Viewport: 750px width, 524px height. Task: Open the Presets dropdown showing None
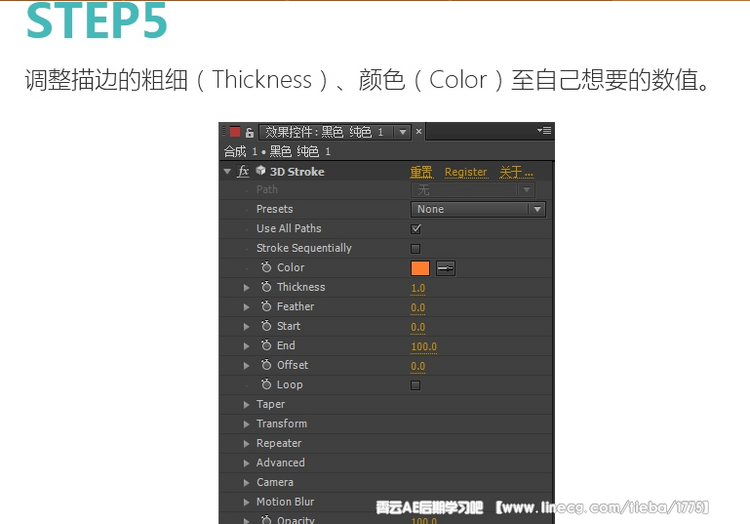point(478,209)
